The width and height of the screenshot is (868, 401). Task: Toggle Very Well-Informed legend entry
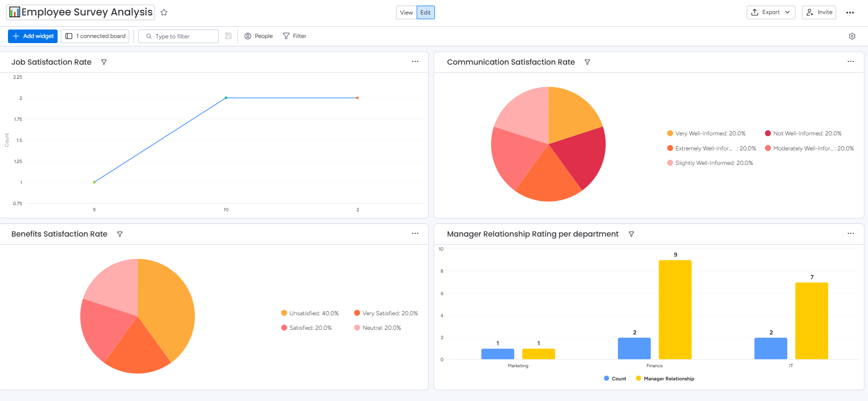(x=706, y=134)
